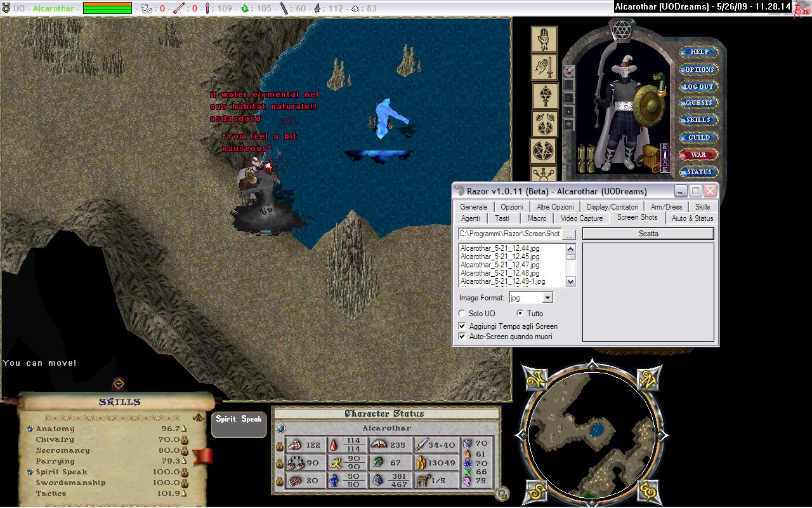Select Alcarothar_5-21_12.49-1.jpg in list
The height and width of the screenshot is (508, 812).
tap(502, 281)
